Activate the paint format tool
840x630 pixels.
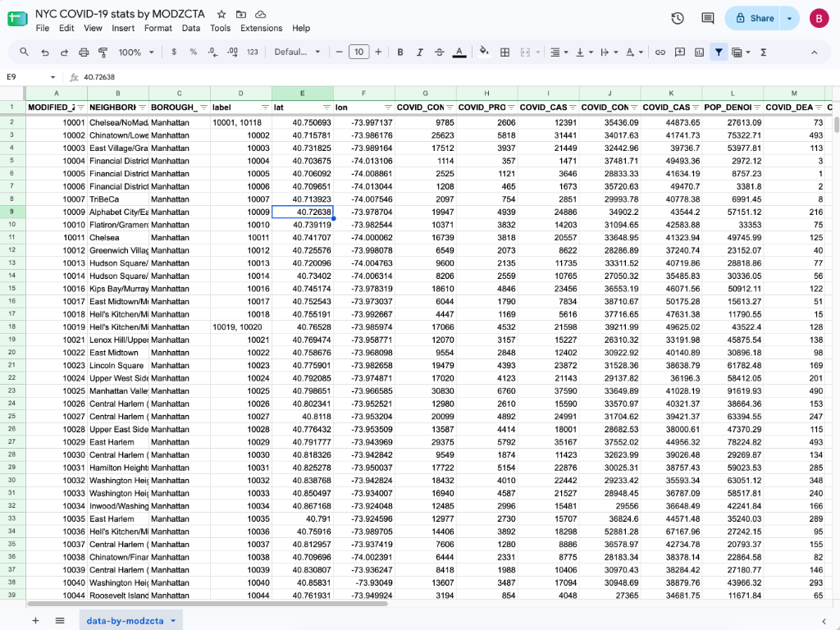click(103, 52)
